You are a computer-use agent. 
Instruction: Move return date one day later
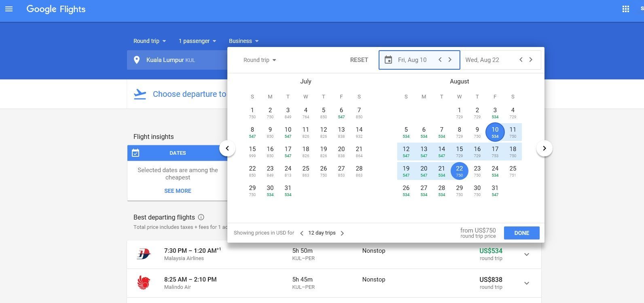pyautogui.click(x=531, y=60)
